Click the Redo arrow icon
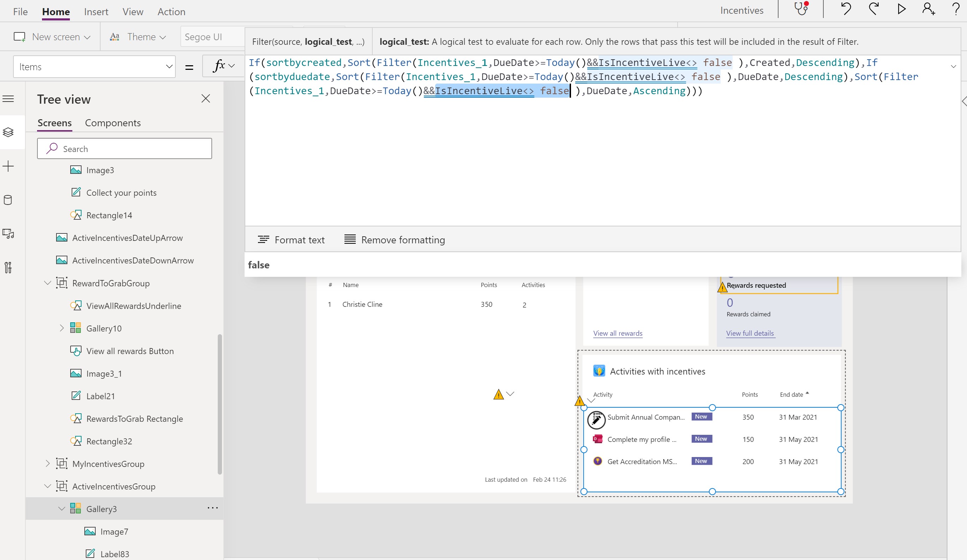Screen dimensions: 967x560 pos(874,9)
